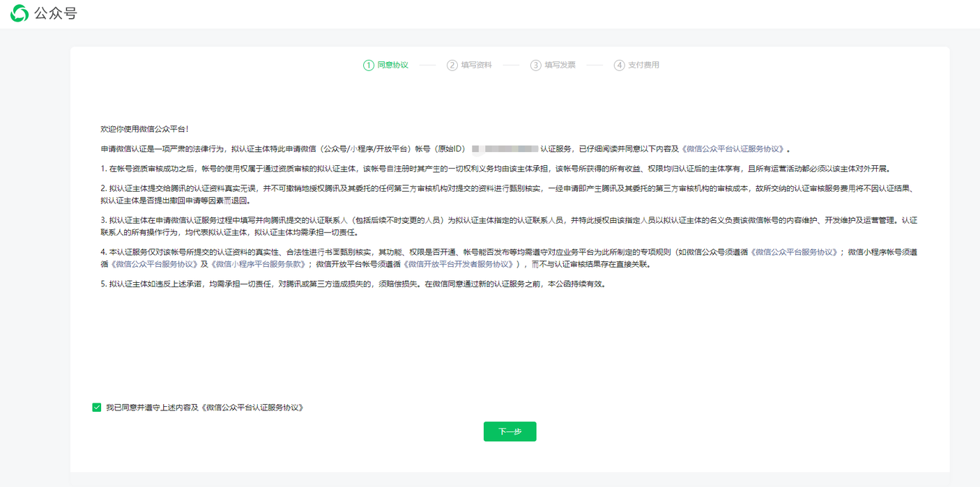The image size is (980, 487).
Task: Open the 《微信小程序平台服务条款》 link
Action: (x=259, y=264)
